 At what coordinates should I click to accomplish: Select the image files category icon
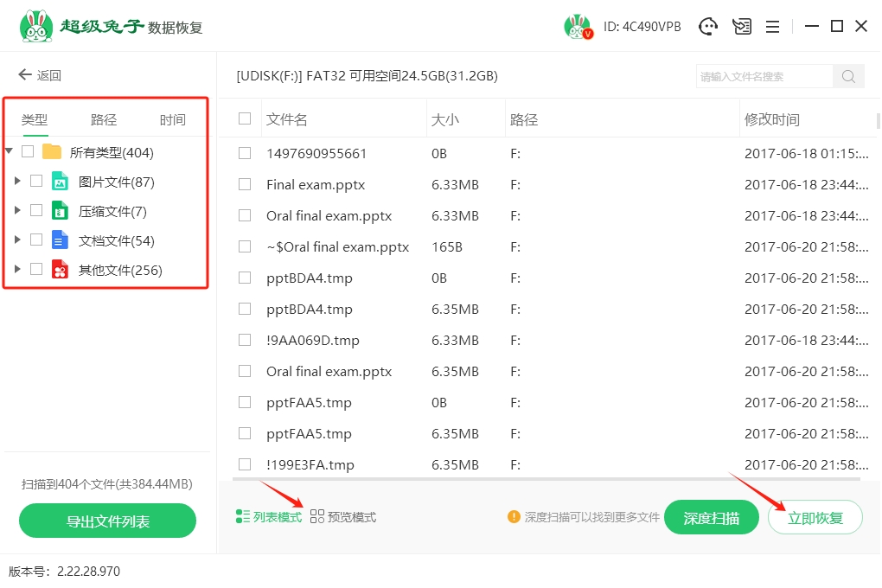coord(60,182)
